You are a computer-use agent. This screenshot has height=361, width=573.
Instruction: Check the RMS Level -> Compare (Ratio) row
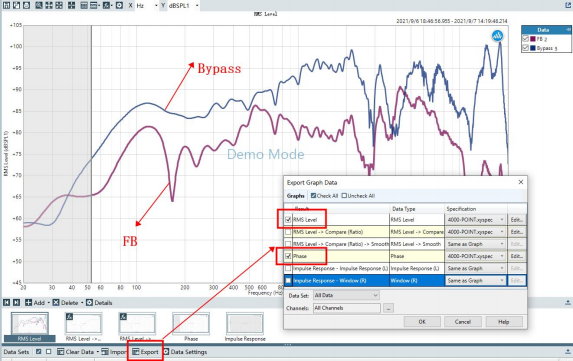click(x=288, y=232)
